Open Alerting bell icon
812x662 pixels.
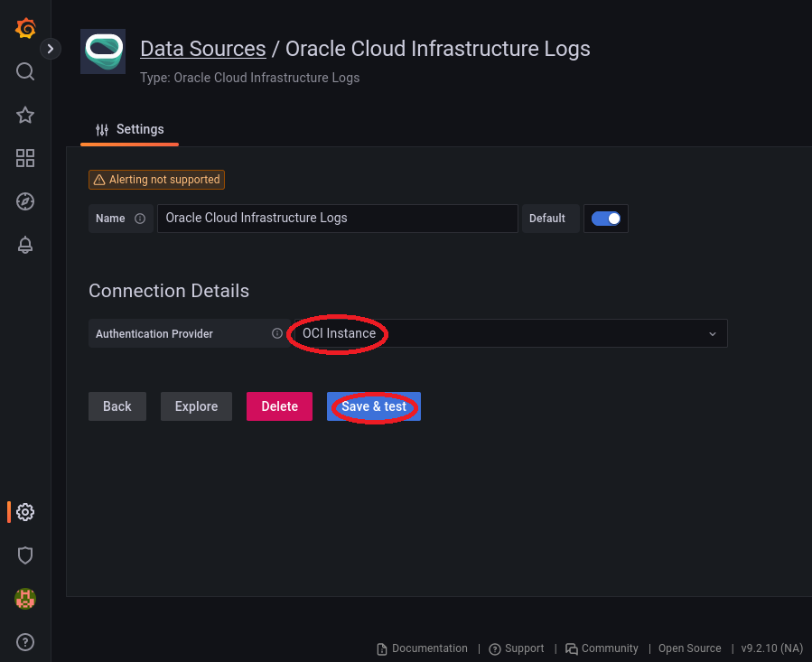pyautogui.click(x=25, y=245)
